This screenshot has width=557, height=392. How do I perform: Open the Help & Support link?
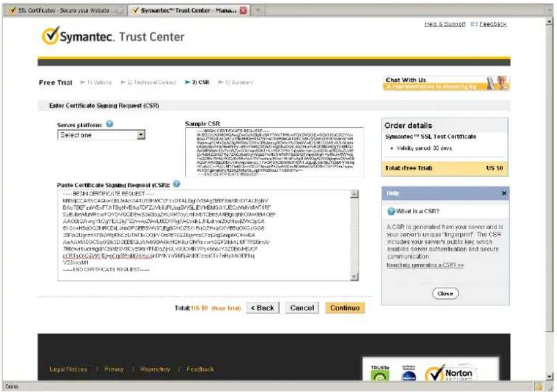[445, 24]
